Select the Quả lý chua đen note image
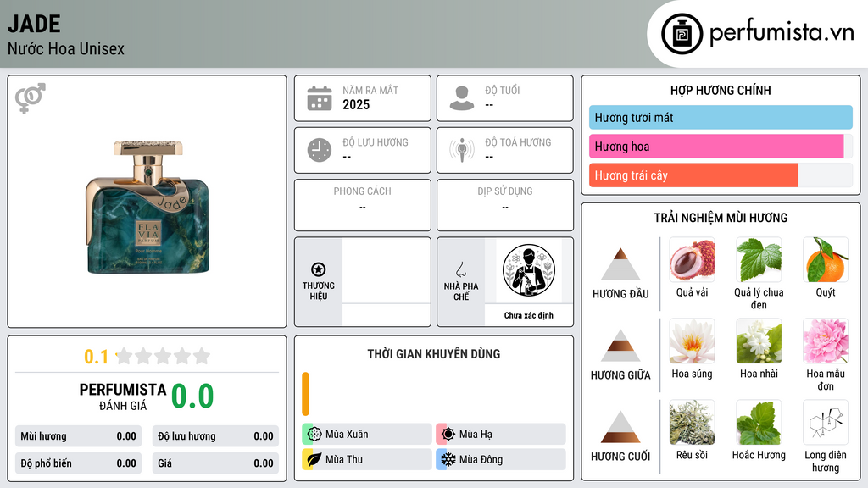This screenshot has width=868, height=488. (759, 259)
